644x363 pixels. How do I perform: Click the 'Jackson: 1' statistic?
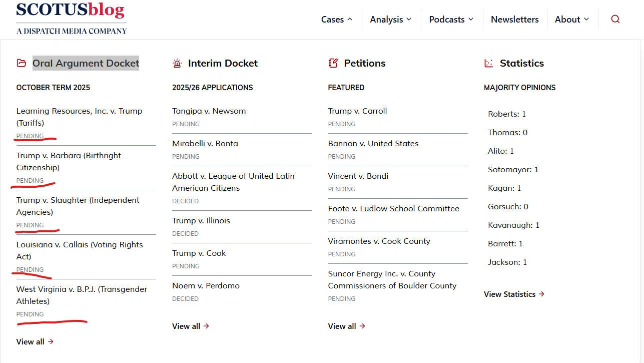tap(507, 262)
